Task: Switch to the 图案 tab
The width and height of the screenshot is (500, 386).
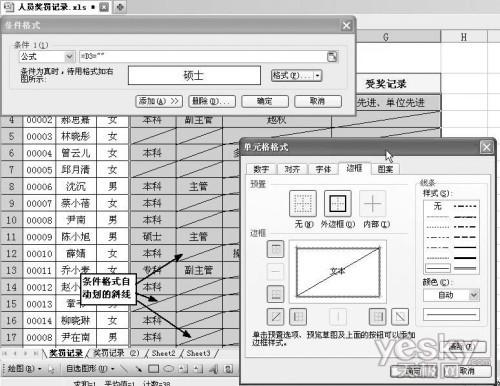Action: pos(385,169)
